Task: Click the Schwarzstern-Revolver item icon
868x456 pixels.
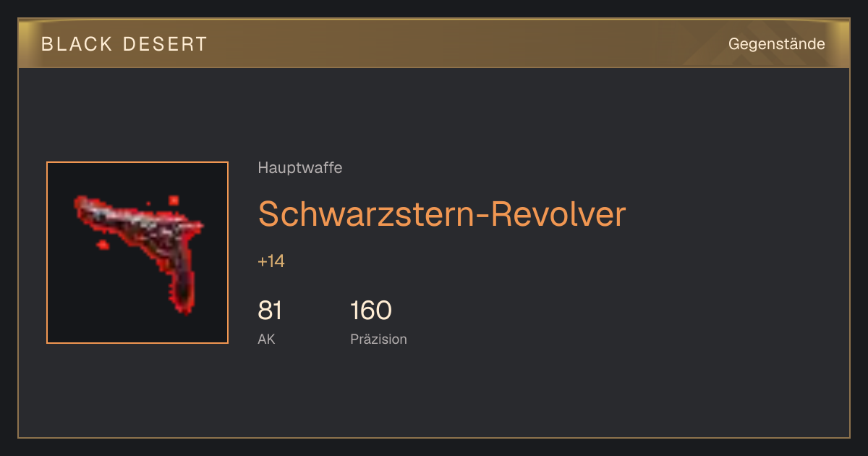Action: (x=137, y=253)
